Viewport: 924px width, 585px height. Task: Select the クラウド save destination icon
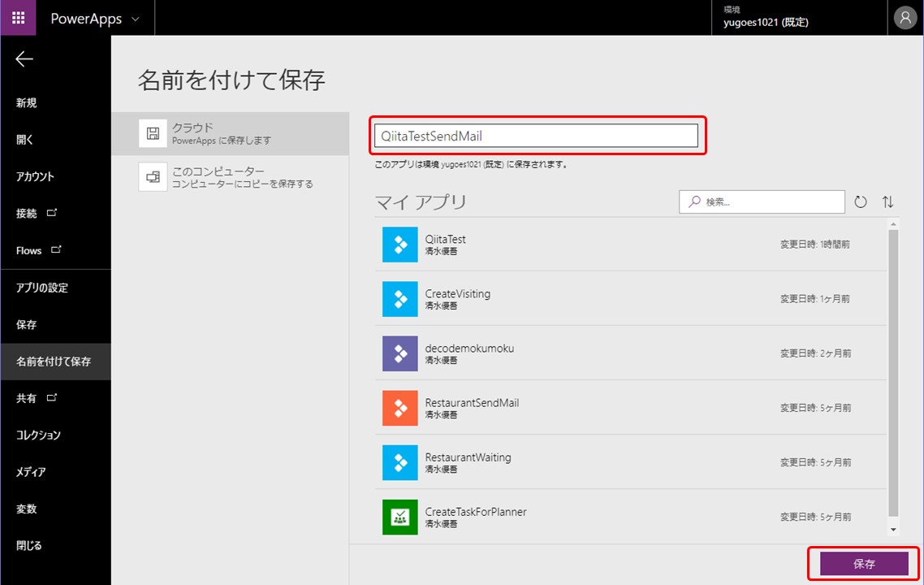tap(153, 132)
